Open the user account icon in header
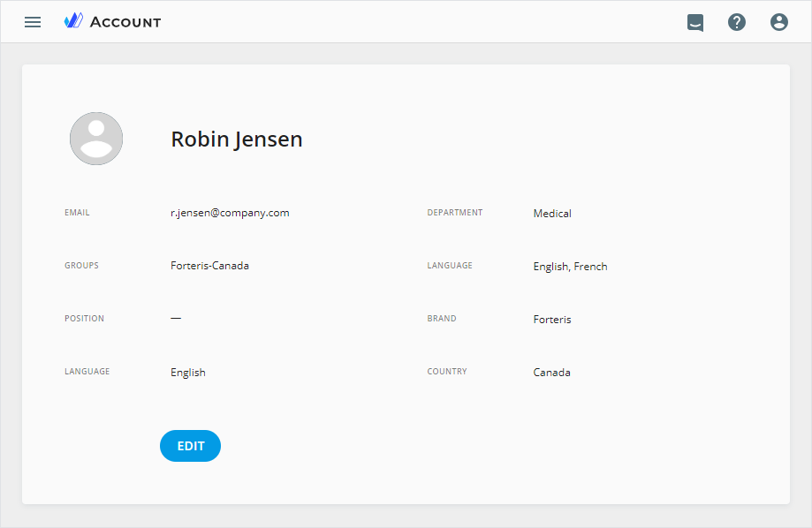The width and height of the screenshot is (812, 528). tap(778, 22)
